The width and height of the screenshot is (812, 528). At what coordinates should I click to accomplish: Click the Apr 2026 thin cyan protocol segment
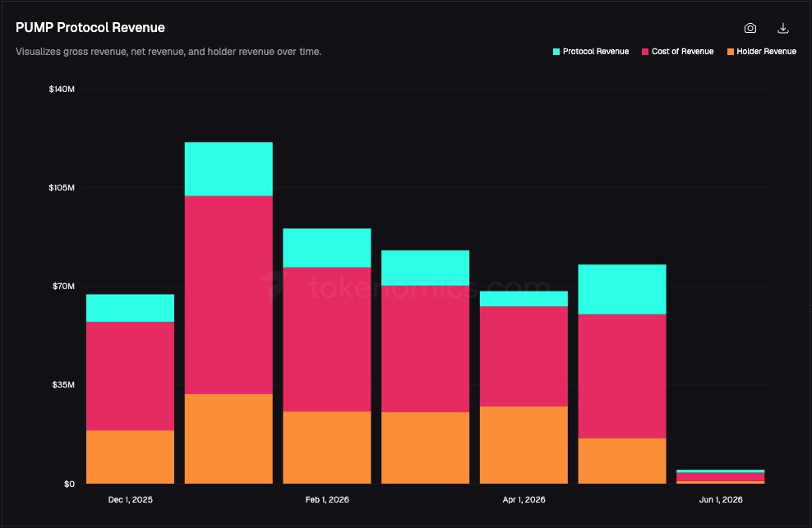[x=524, y=299]
